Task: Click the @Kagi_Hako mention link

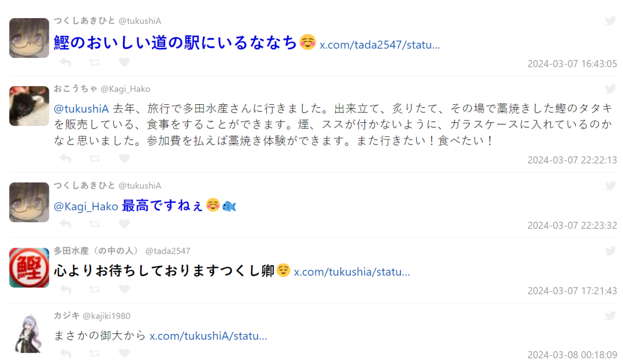Action: [x=86, y=206]
